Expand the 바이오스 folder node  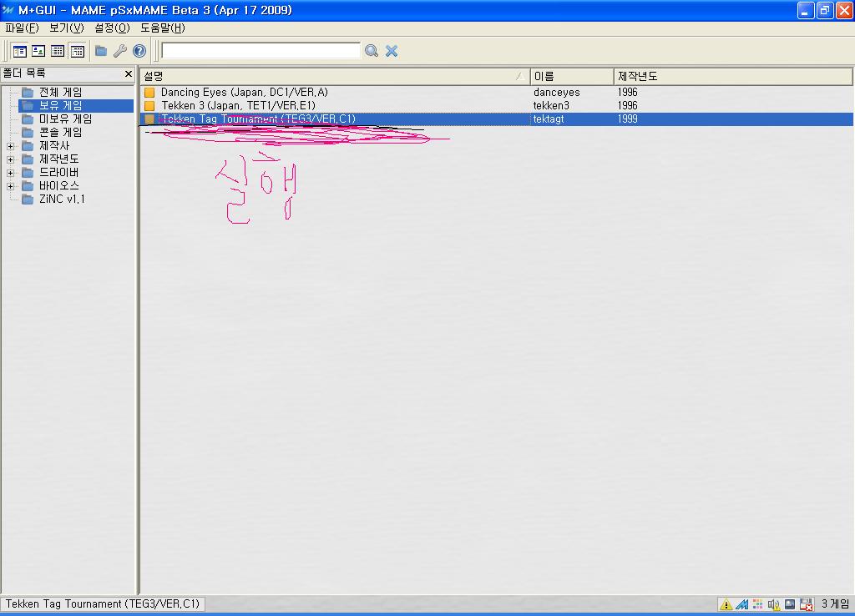tap(10, 186)
